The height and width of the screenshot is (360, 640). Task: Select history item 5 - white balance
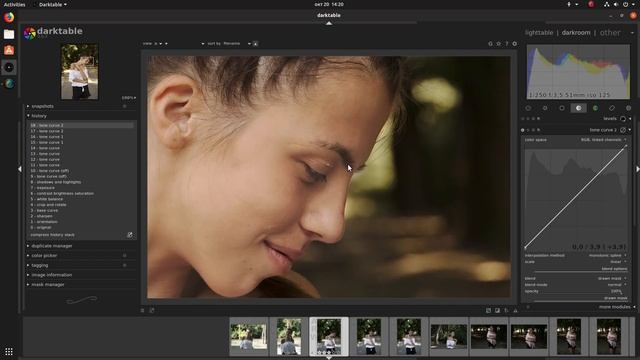click(81, 199)
